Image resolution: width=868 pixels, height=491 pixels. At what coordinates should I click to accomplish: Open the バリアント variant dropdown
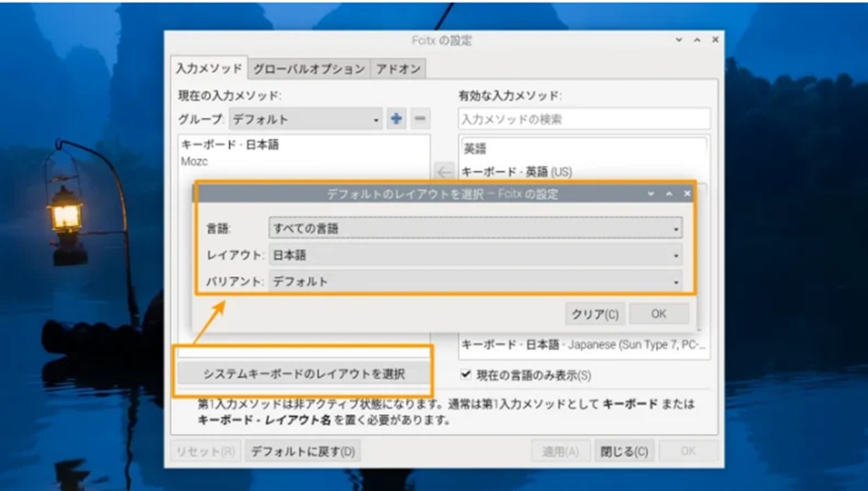(x=475, y=282)
